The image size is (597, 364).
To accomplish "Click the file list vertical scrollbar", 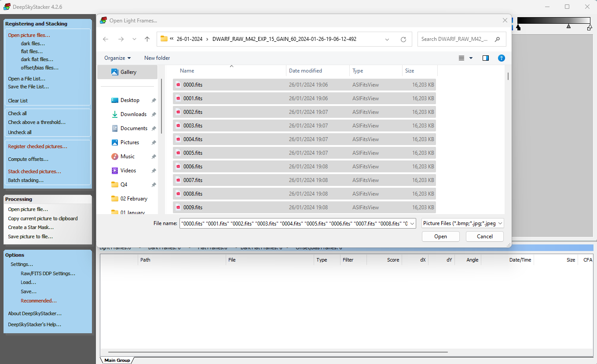I will pyautogui.click(x=508, y=76).
